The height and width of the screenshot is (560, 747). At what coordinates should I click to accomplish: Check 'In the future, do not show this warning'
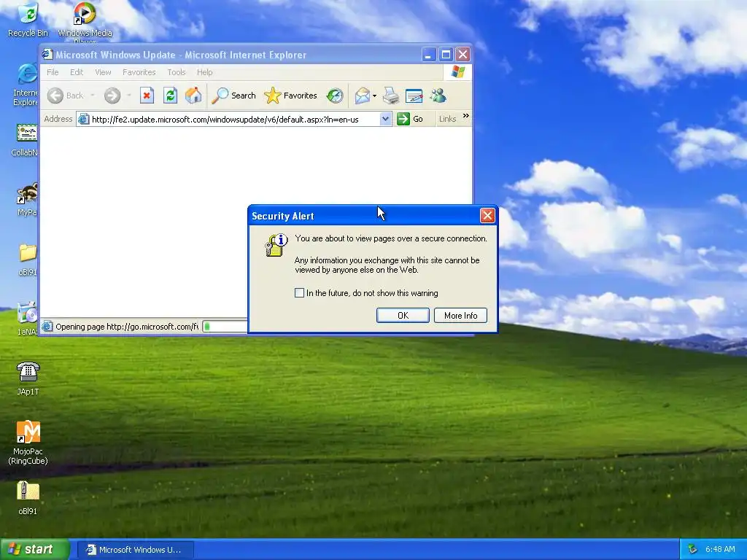(299, 293)
